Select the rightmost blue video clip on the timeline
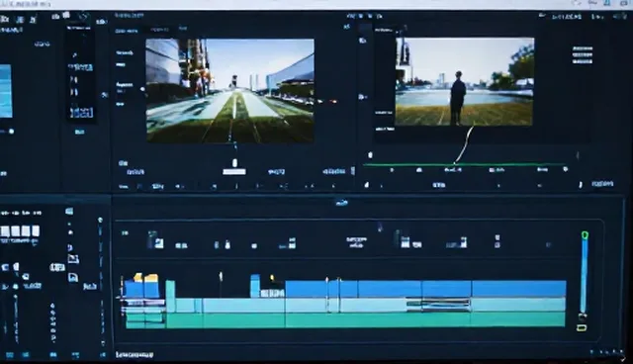This screenshot has width=633, height=364. tap(518, 290)
